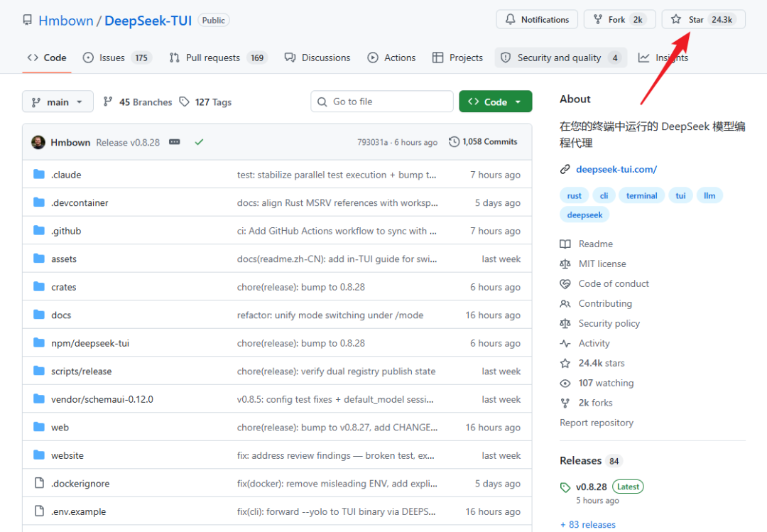Open commit 'refactor: unify mode switching under /mode'
Viewport: 767px width, 532px height.
330,315
